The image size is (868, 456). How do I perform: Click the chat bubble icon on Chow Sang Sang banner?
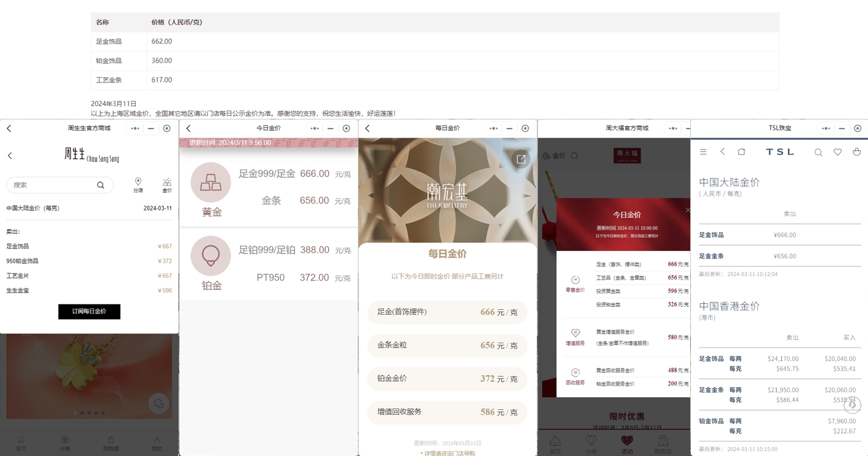point(159,404)
